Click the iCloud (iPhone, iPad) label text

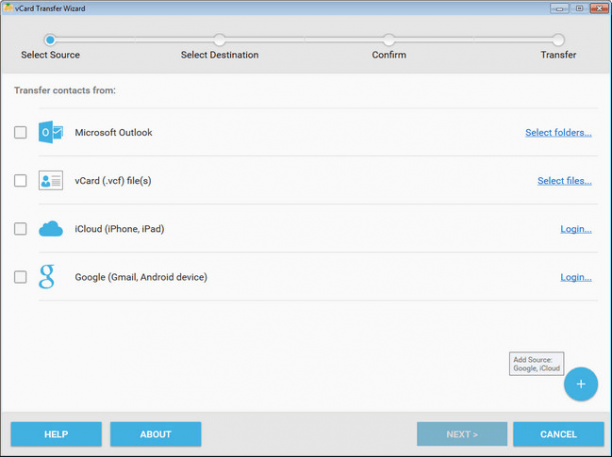click(x=119, y=229)
